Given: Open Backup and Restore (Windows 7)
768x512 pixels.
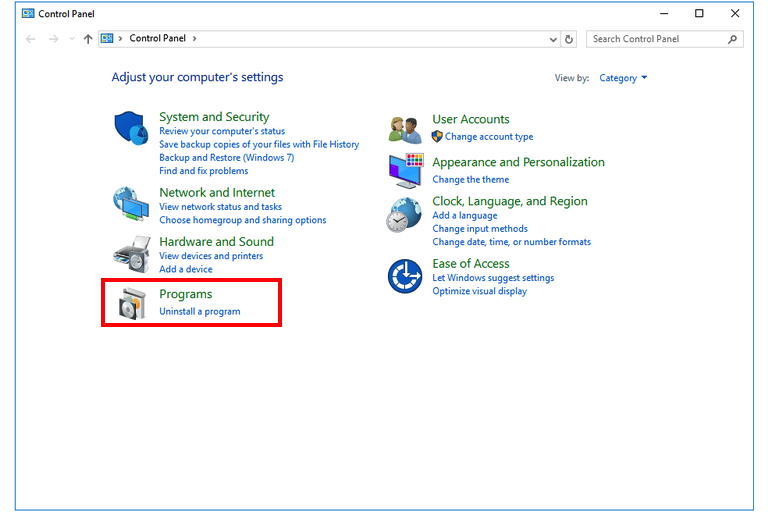Looking at the screenshot, I should tap(227, 157).
